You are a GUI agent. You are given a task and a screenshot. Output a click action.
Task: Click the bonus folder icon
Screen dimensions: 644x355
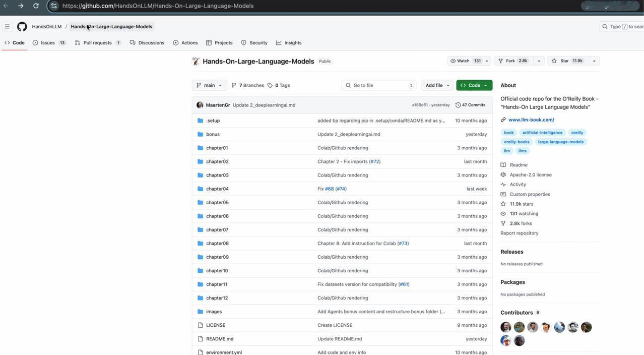click(x=200, y=134)
